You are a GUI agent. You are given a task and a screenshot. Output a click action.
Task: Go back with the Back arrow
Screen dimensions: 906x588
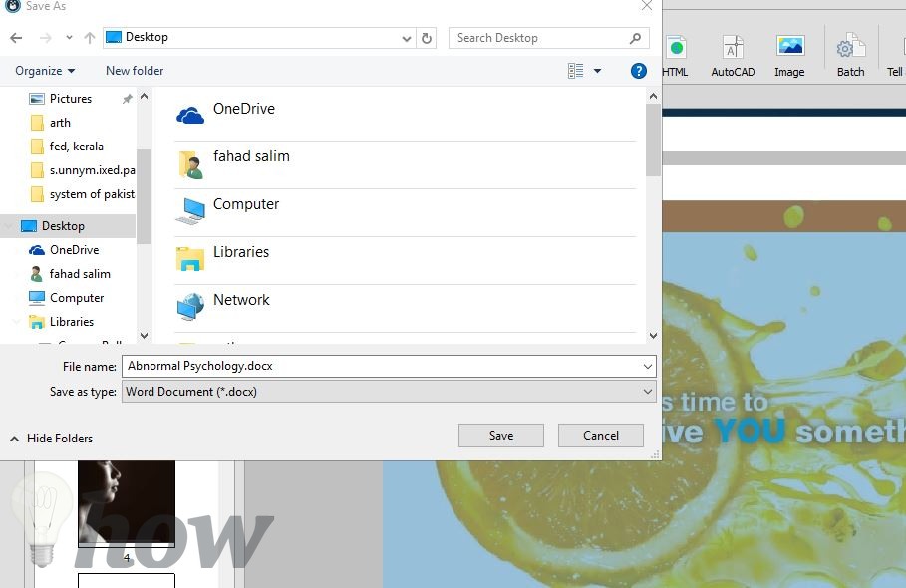click(x=16, y=38)
